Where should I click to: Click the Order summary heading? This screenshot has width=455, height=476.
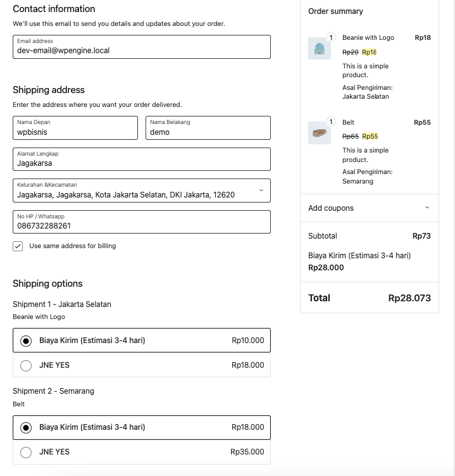pyautogui.click(x=335, y=11)
